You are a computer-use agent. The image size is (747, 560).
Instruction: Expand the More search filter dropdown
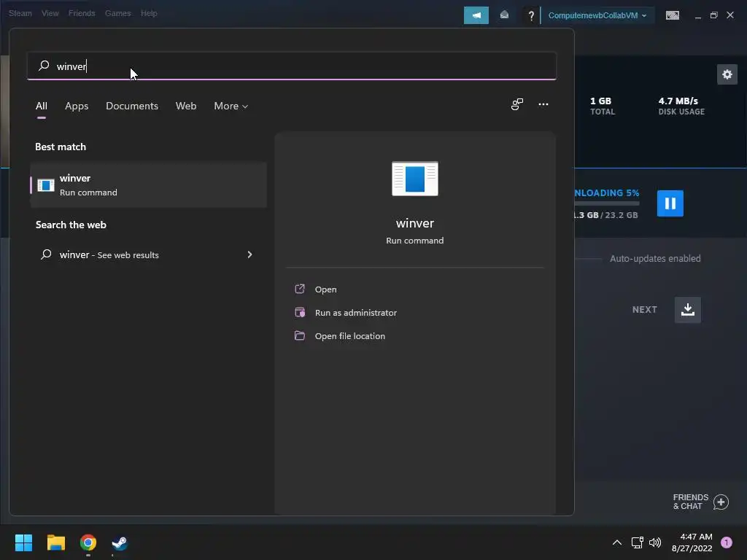click(x=231, y=106)
